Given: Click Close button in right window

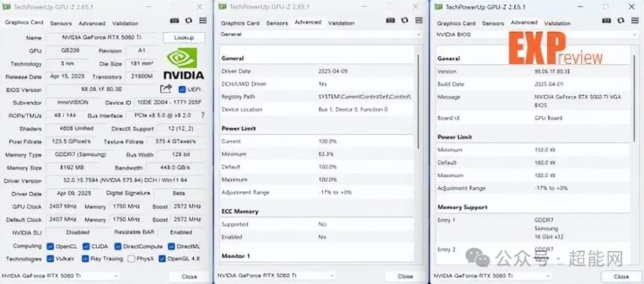Looking at the screenshot, I should pyautogui.click(x=621, y=277).
